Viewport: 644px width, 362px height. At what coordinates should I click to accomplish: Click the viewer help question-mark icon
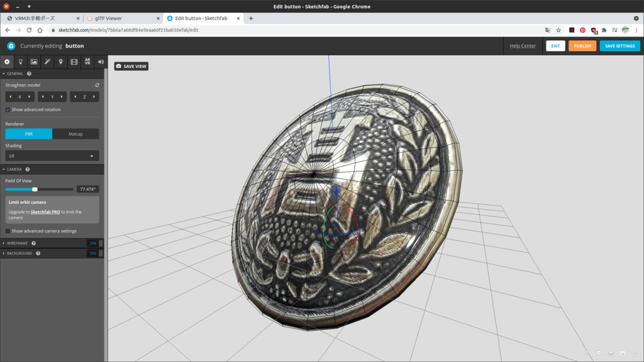(x=587, y=353)
